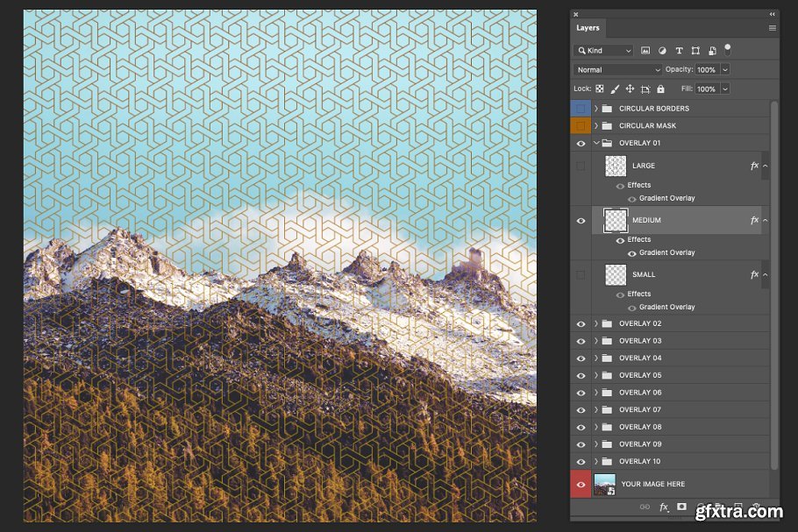Filter layers by pixel layer icon
The height and width of the screenshot is (532, 798).
(645, 51)
